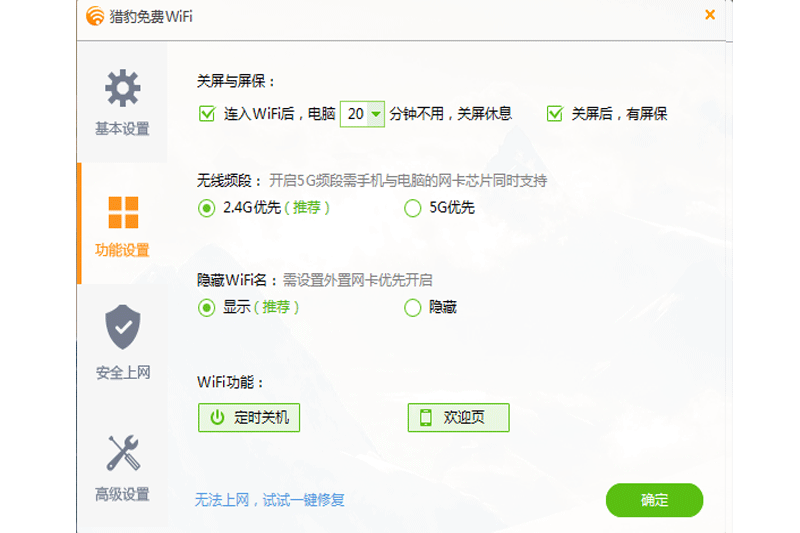Viewport: 800px width, 533px height.
Task: Choose the 隐藏 WiFi name radio button
Action: click(412, 308)
